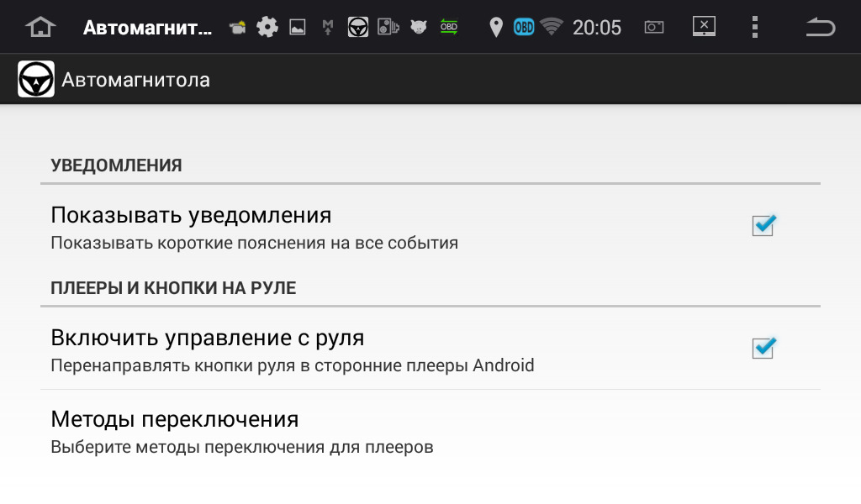This screenshot has width=861, height=504.
Task: Open the overflow menu with three dots
Action: click(753, 26)
